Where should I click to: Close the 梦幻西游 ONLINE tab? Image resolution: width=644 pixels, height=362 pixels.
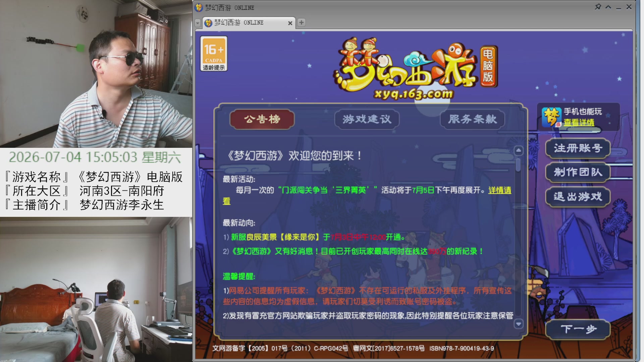pos(290,23)
